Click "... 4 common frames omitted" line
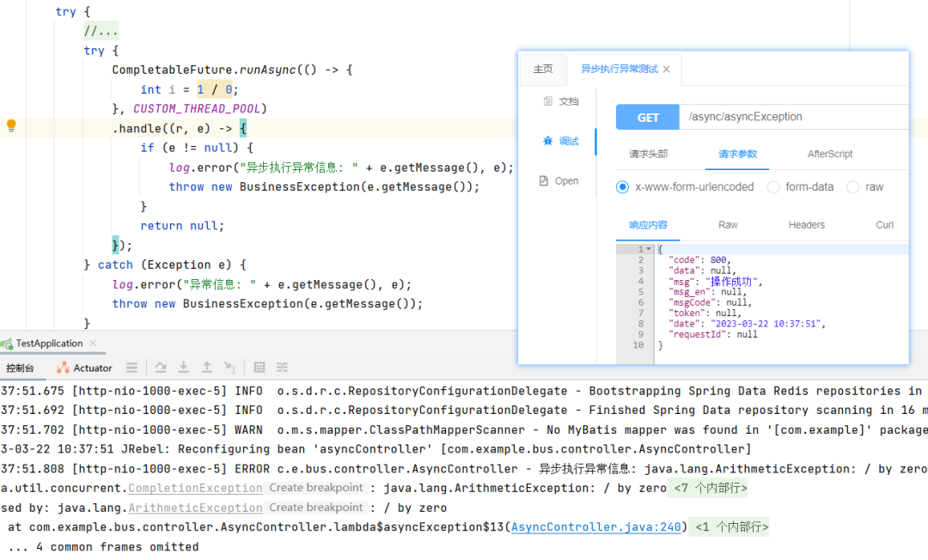This screenshot has height=560, width=928. (x=104, y=547)
